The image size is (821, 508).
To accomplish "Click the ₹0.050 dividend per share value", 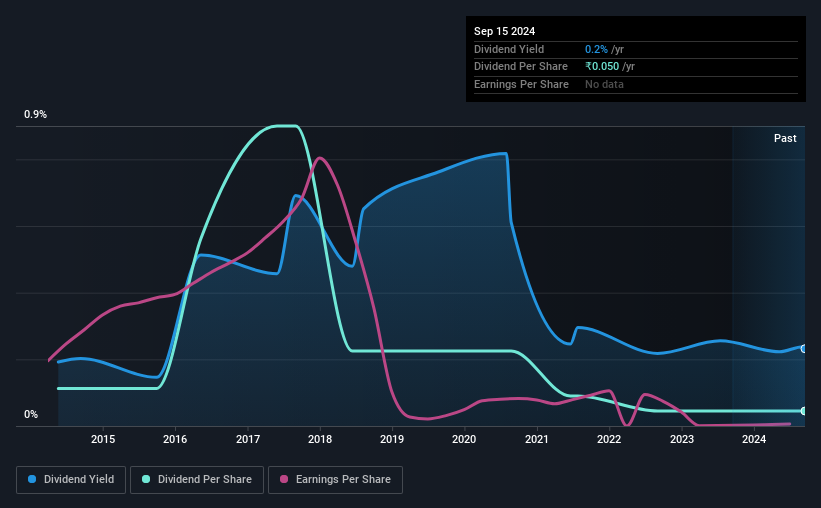I will pos(602,67).
